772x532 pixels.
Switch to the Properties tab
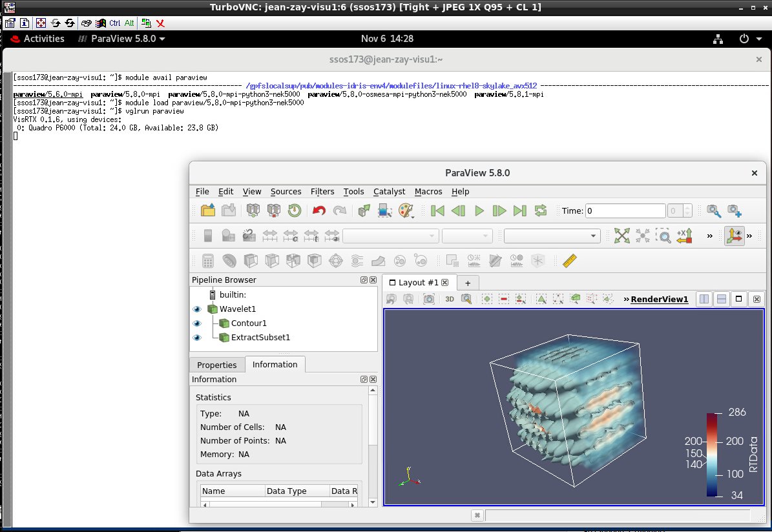click(x=216, y=365)
